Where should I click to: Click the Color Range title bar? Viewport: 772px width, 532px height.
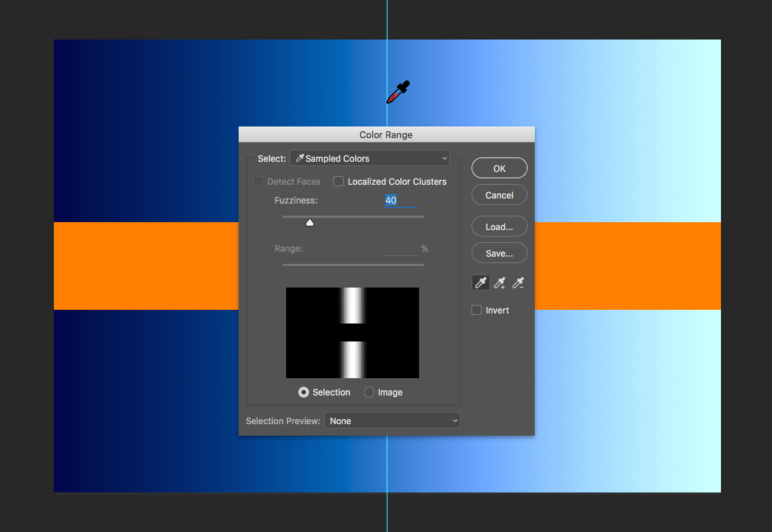[387, 134]
